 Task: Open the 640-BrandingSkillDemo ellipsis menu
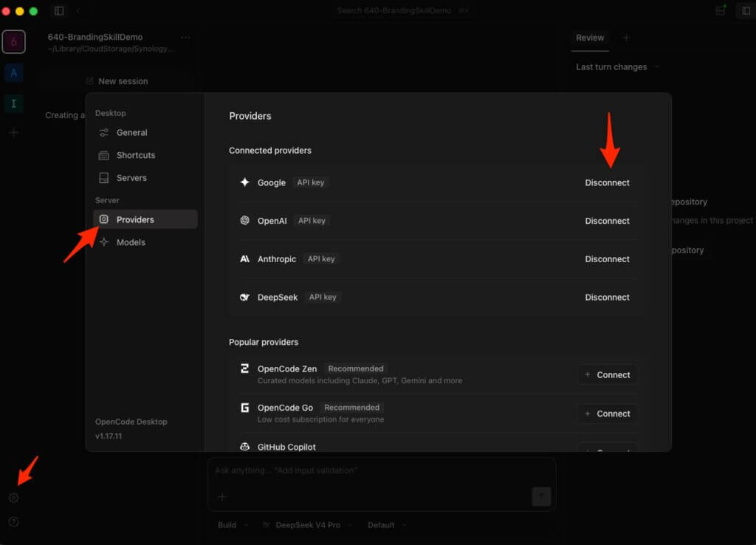(185, 38)
